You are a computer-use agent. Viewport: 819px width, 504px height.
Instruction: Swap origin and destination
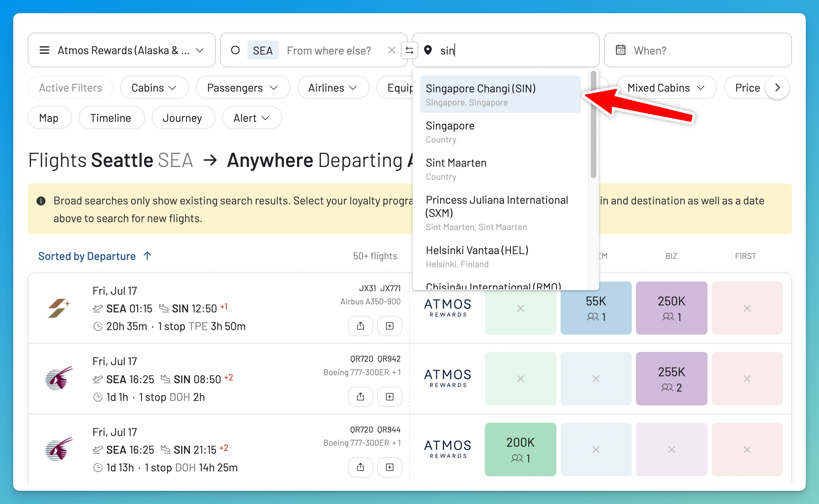tap(409, 50)
